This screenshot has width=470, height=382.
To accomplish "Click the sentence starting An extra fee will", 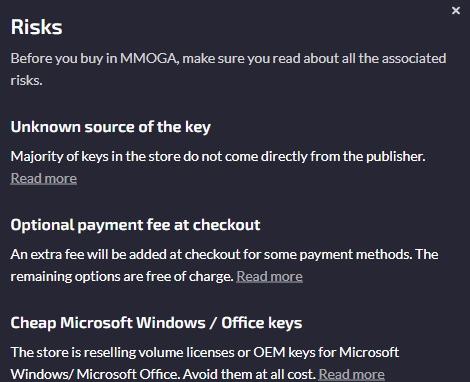I will click(x=208, y=254).
